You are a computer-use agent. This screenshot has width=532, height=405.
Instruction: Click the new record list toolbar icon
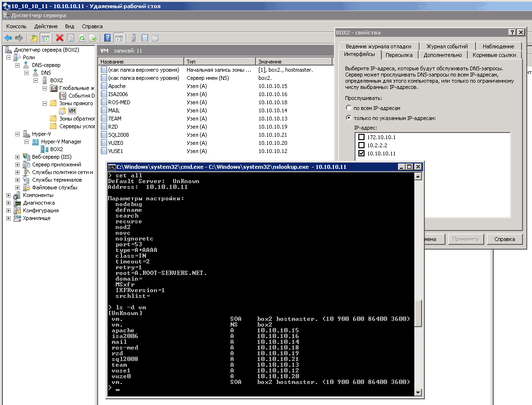(x=144, y=38)
